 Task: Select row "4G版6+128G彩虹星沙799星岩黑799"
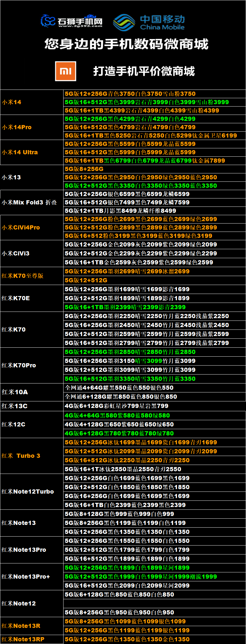pos(155,406)
